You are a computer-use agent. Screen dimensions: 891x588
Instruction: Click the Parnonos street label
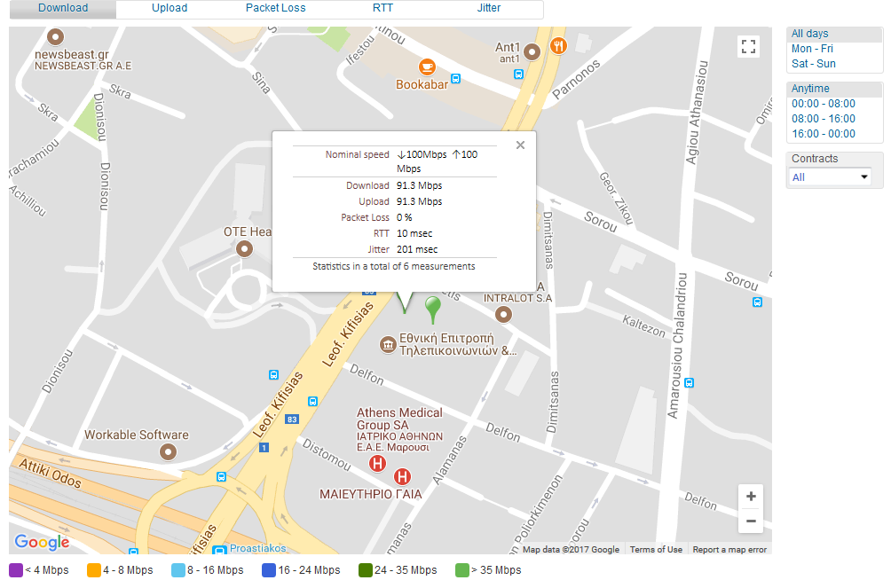(576, 79)
